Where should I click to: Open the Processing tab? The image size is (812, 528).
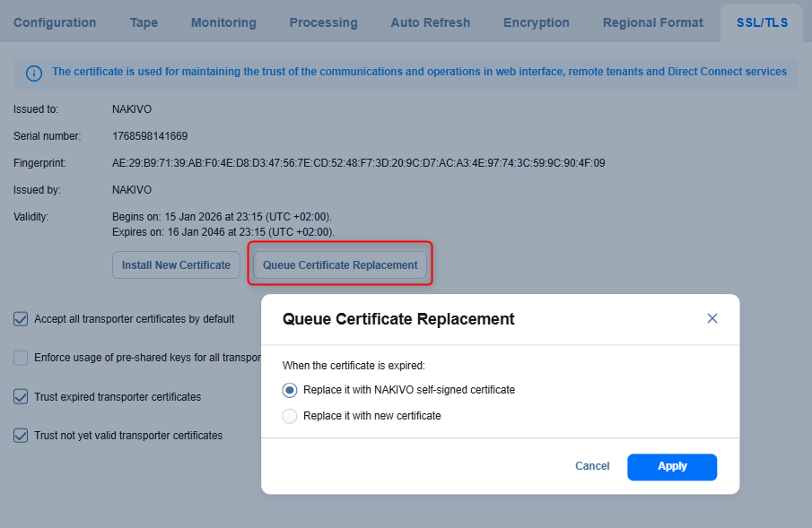323,22
